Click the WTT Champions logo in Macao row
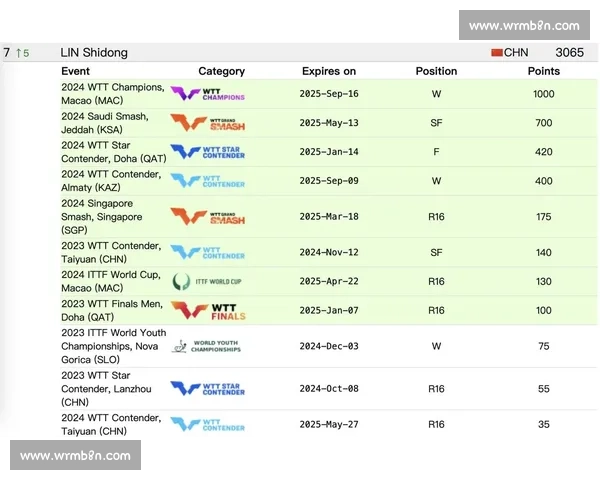 207,94
